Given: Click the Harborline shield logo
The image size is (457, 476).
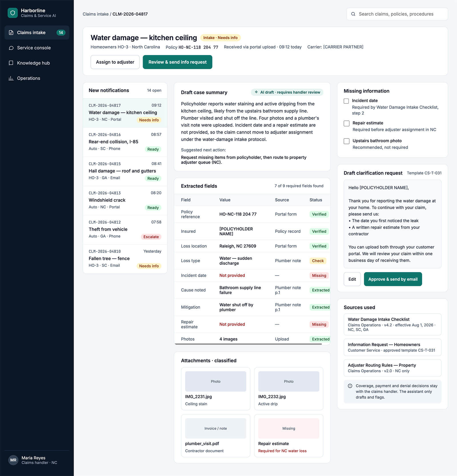Looking at the screenshot, I should tap(13, 13).
